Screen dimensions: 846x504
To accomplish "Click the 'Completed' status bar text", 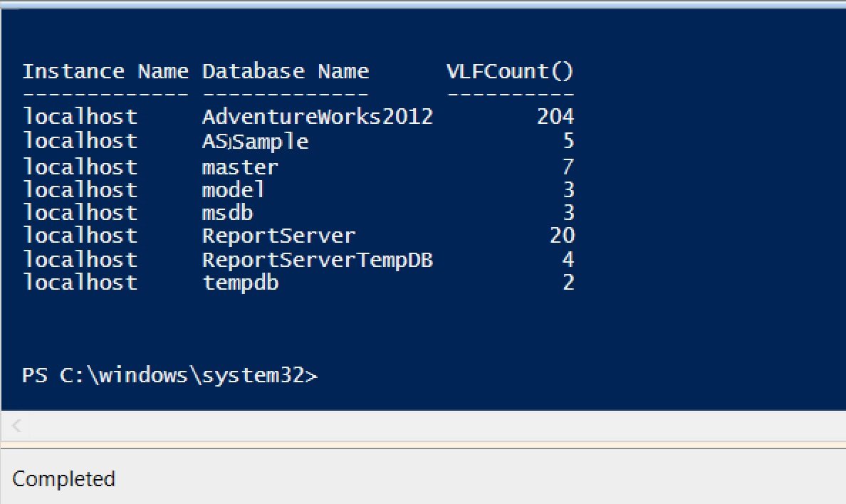I will pos(63,479).
